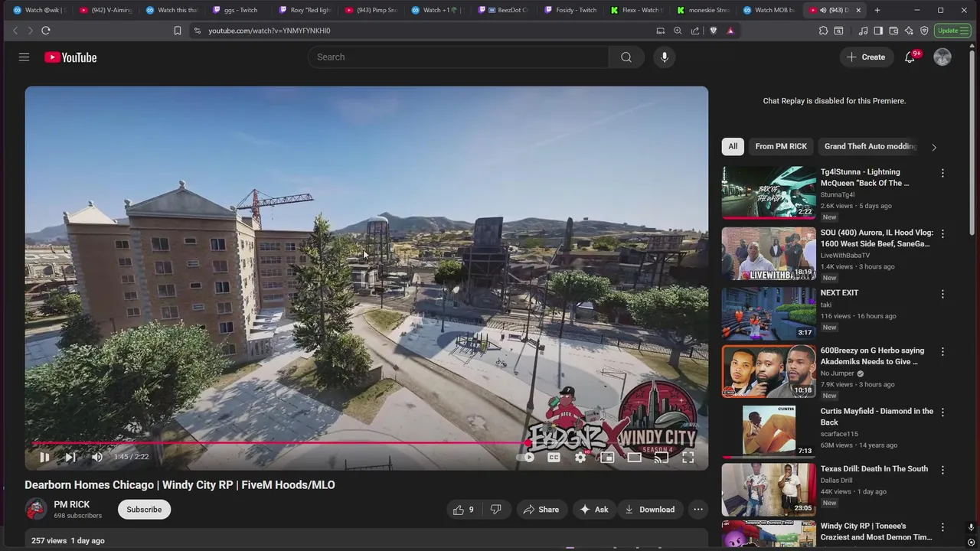Viewport: 980px width, 551px height.
Task: Enter fullscreen mode
Action: tap(688, 457)
